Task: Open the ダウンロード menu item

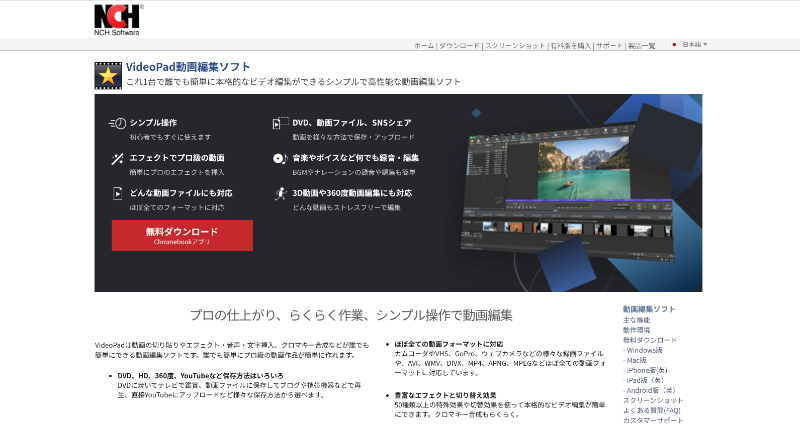Action: click(x=459, y=45)
